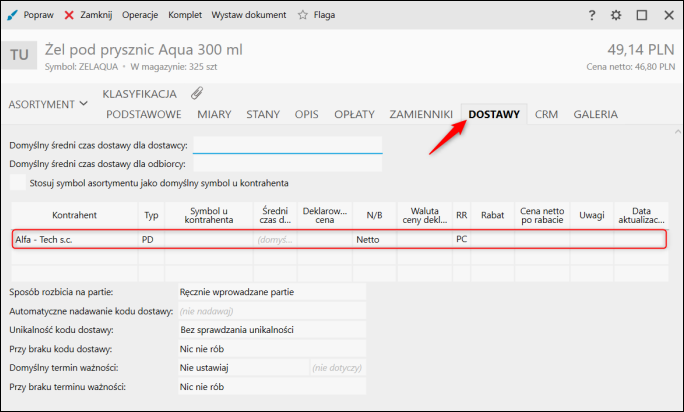Switch to the CRM tab
The width and height of the screenshot is (684, 412).
(547, 114)
